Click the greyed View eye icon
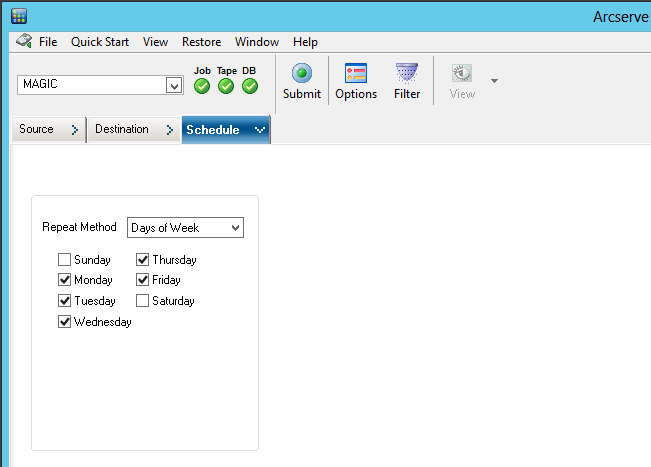Viewport: 651px width, 467px height. pos(462,73)
